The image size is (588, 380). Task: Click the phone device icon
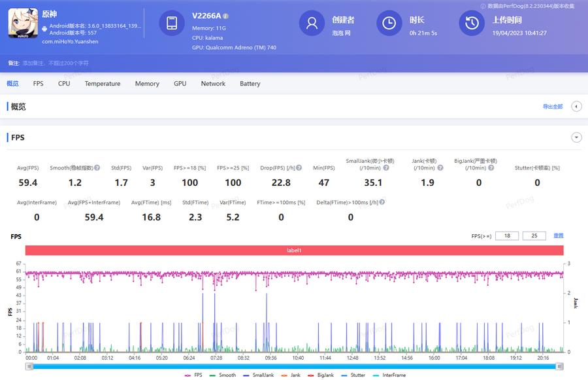pos(172,24)
